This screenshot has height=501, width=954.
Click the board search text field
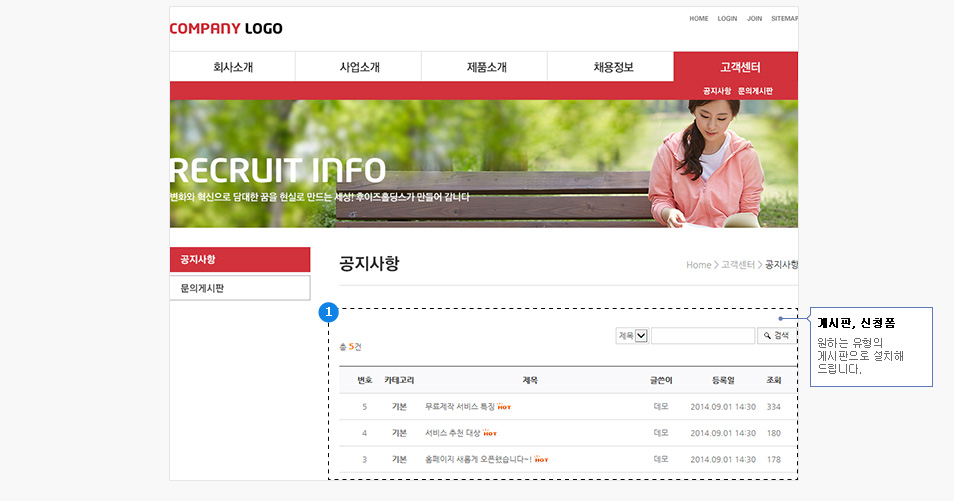(x=702, y=336)
